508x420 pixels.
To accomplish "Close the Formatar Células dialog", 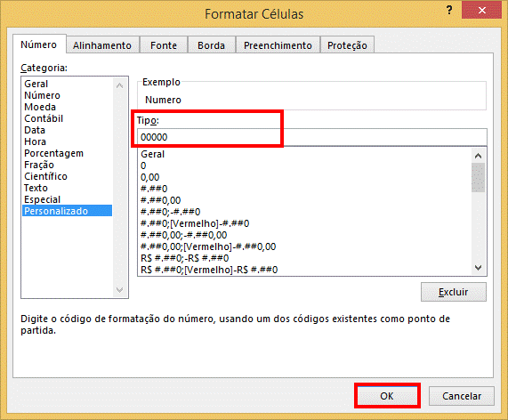I will pos(482,11).
